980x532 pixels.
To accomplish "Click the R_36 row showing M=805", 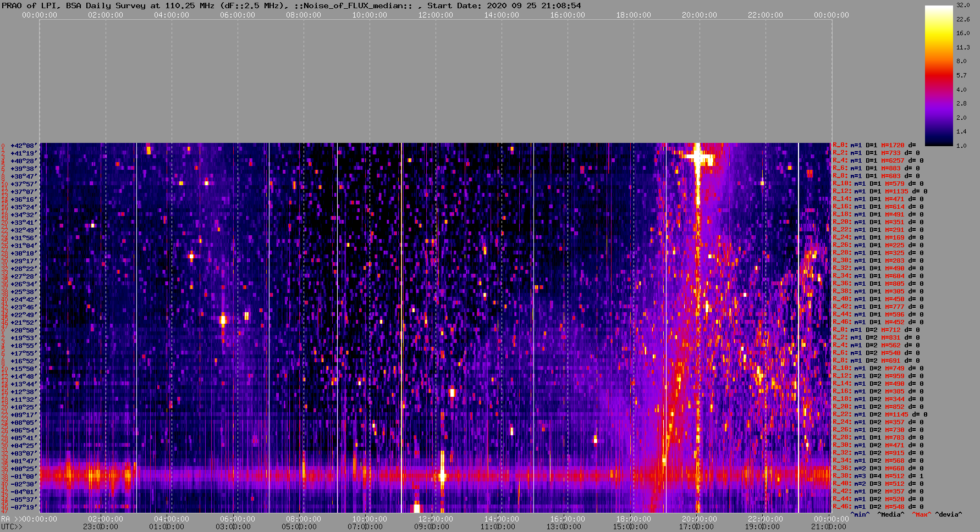I will [x=878, y=284].
